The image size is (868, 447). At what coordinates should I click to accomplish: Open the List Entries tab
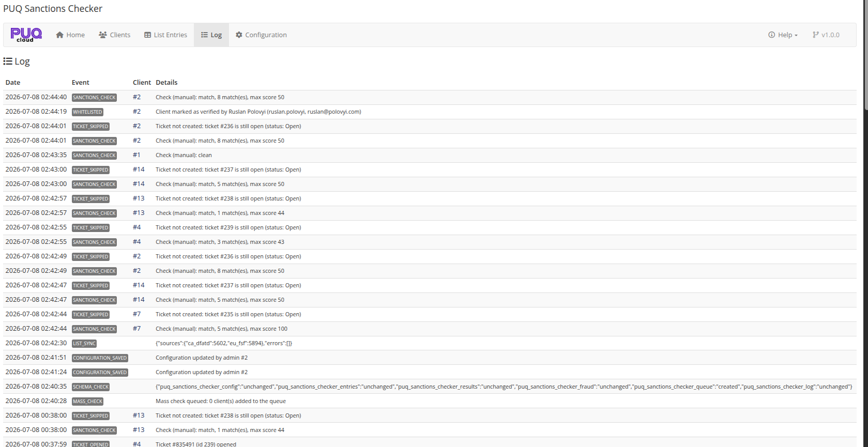(x=165, y=35)
